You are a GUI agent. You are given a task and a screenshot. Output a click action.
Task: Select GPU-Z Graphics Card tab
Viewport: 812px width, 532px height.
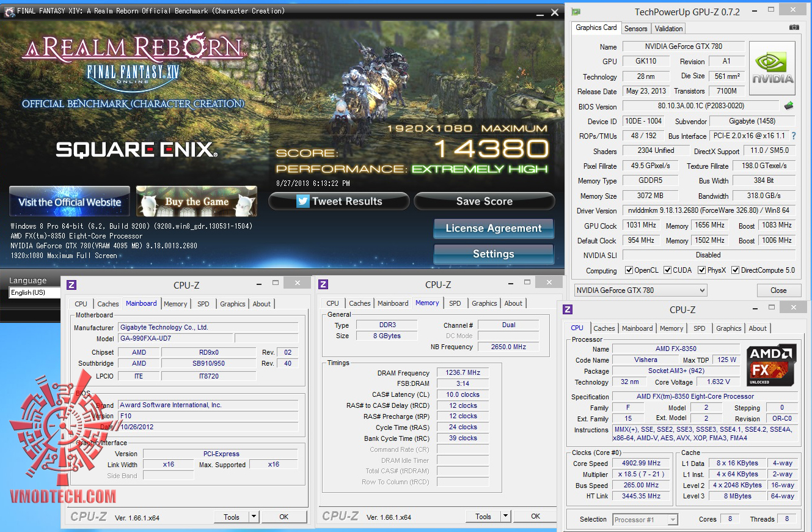(596, 28)
